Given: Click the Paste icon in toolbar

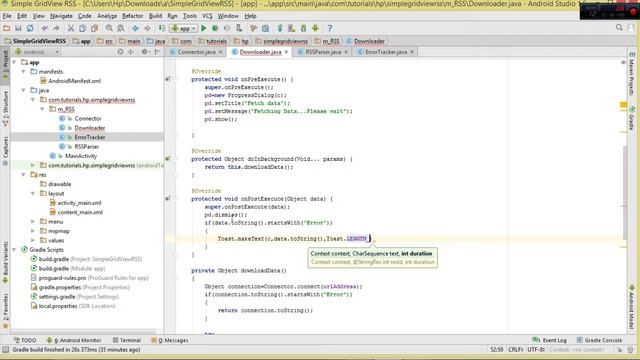Looking at the screenshot, I should [95, 28].
